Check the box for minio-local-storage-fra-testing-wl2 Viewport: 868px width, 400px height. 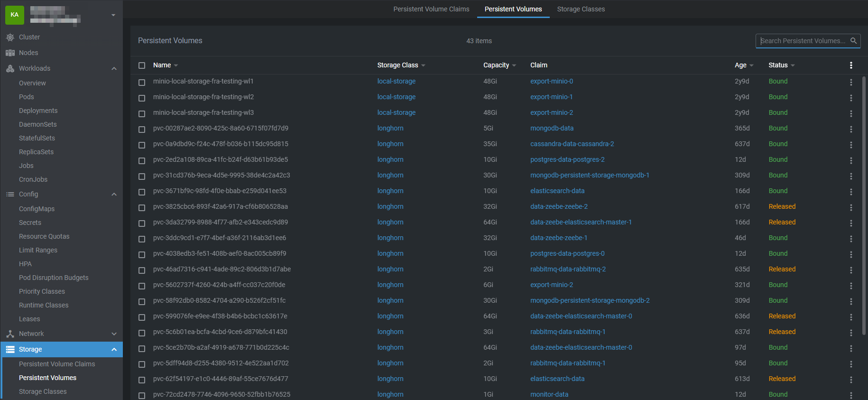[x=142, y=98]
